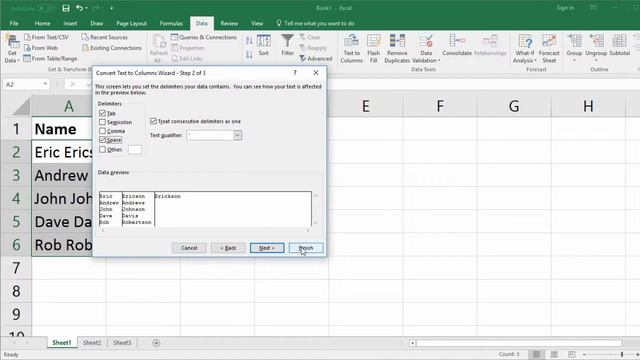
Task: Open Existing Connections
Action: coord(112,48)
